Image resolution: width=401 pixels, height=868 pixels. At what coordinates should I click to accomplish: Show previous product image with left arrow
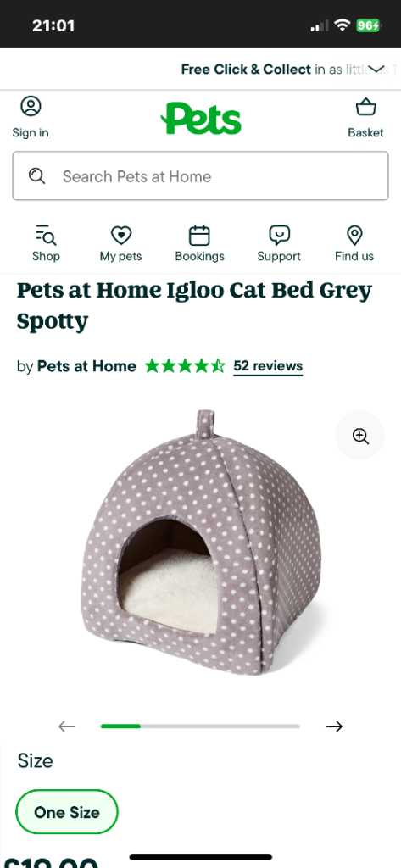[66, 726]
